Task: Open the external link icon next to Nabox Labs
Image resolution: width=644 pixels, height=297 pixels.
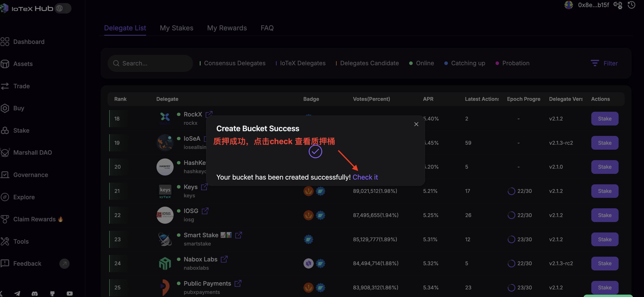Action: 224,259
